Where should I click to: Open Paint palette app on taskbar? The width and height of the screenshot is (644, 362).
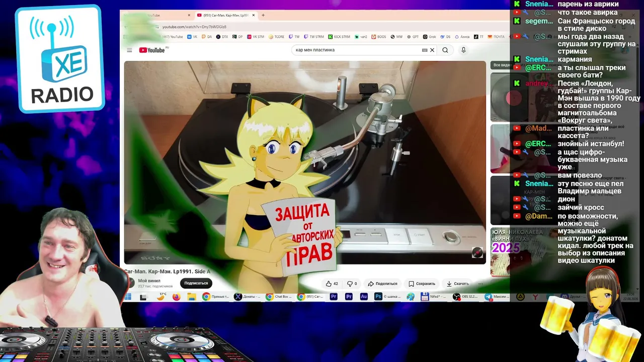(411, 297)
